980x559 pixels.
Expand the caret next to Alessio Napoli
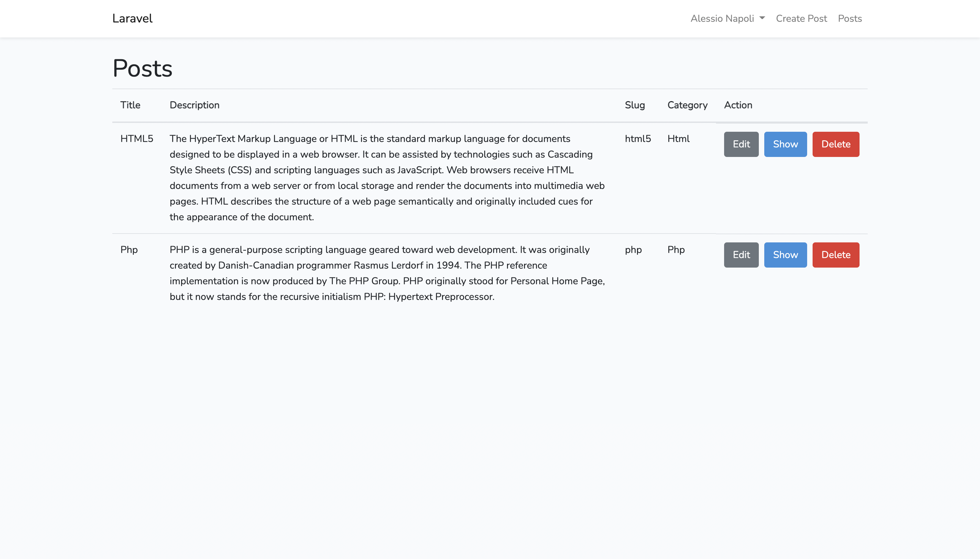(x=763, y=18)
